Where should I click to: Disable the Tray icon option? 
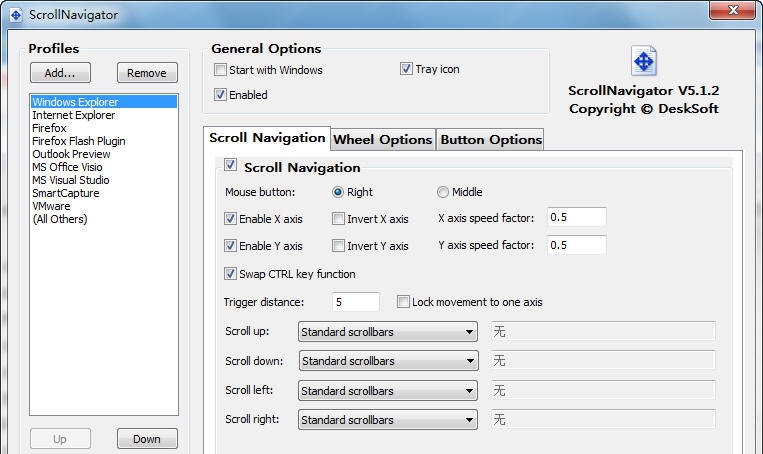(407, 70)
